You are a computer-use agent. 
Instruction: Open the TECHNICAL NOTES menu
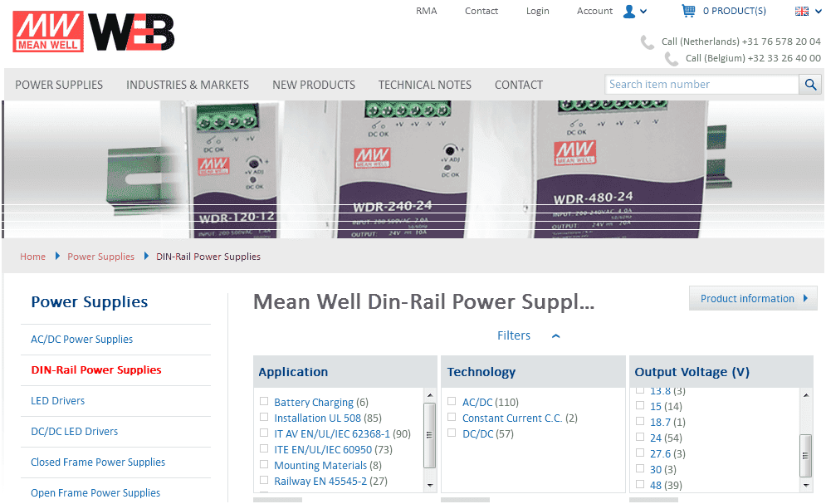point(424,85)
